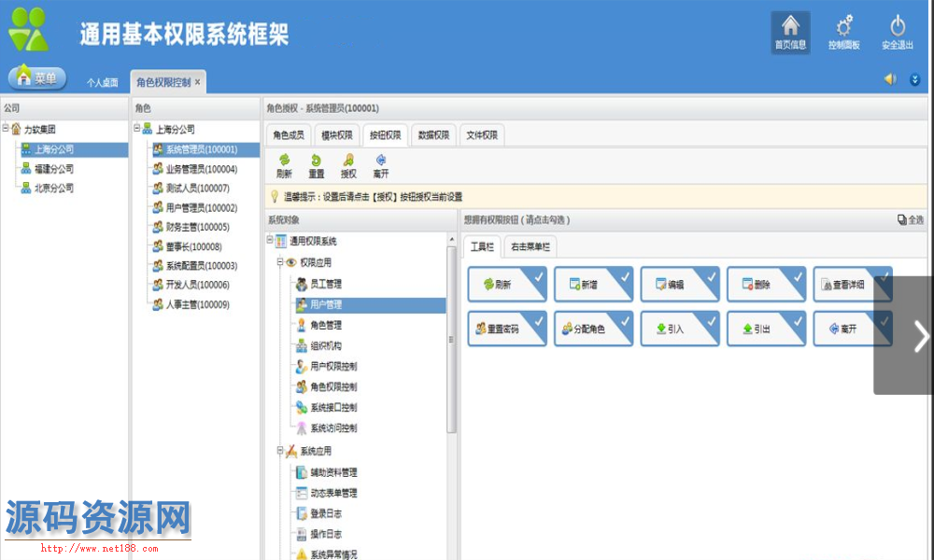The width and height of the screenshot is (934, 560).
Task: Select role 财务主管(100005)
Action: tap(197, 227)
